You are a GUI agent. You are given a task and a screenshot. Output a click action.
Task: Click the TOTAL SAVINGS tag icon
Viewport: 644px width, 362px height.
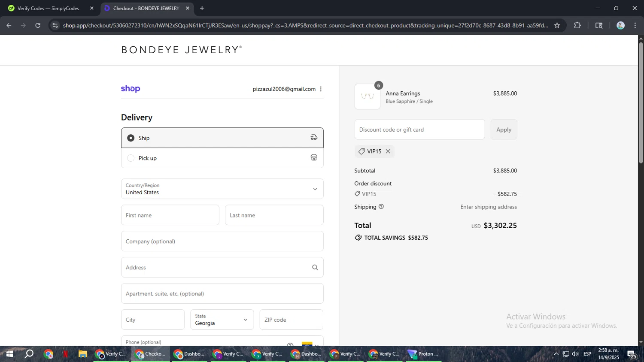[x=358, y=238]
